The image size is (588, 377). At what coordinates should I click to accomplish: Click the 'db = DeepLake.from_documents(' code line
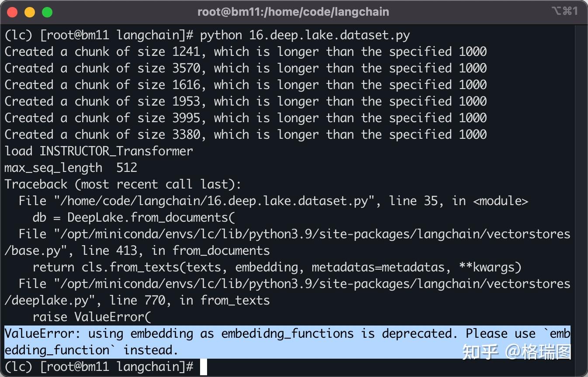(134, 218)
